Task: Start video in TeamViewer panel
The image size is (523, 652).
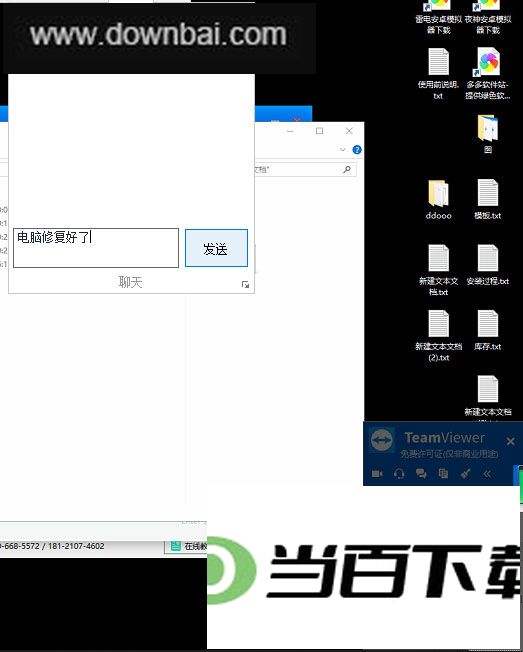Action: pos(377,474)
